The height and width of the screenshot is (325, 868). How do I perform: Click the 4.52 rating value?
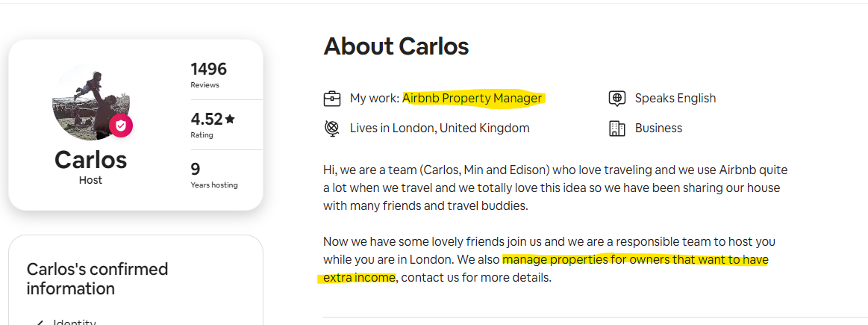pos(207,119)
